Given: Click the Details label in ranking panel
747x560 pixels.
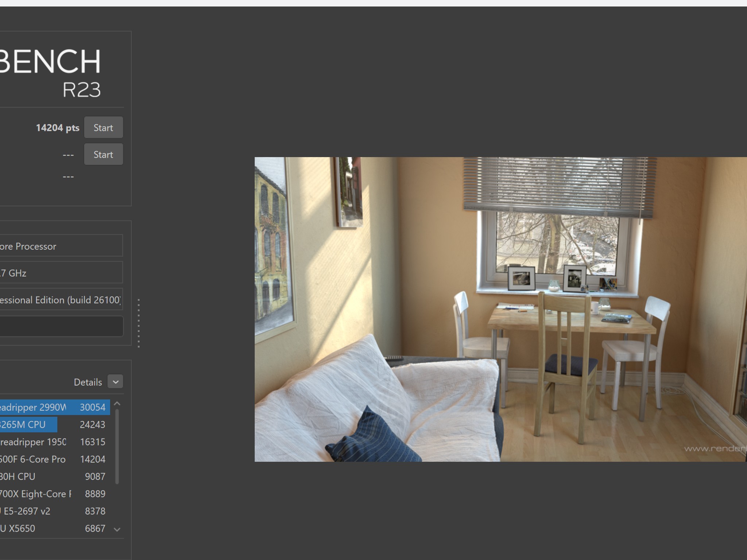Looking at the screenshot, I should point(88,382).
